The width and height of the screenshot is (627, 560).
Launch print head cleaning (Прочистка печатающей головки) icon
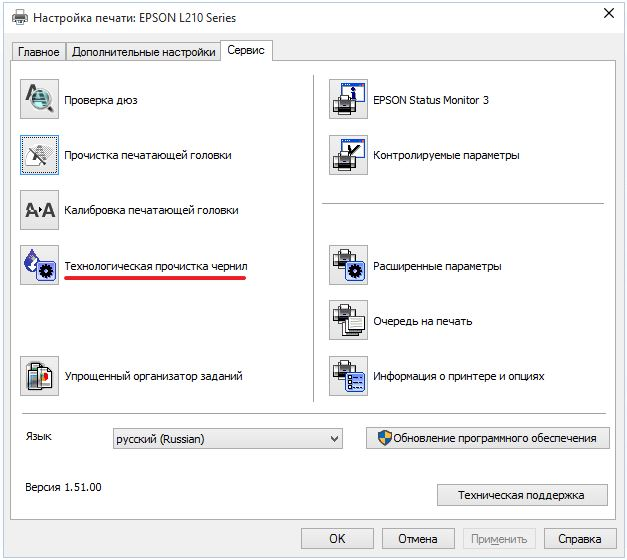pyautogui.click(x=39, y=155)
